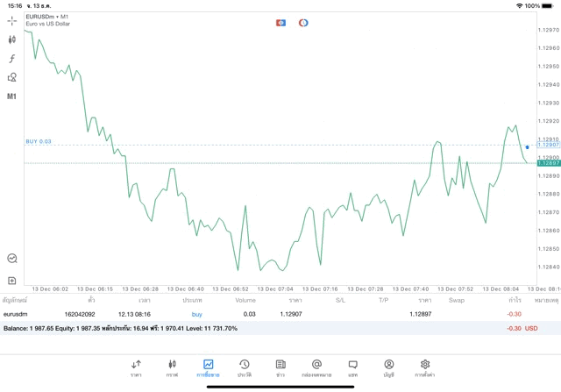
Task: Open the EURUSDm symbol dropdown
Action: tap(48, 17)
